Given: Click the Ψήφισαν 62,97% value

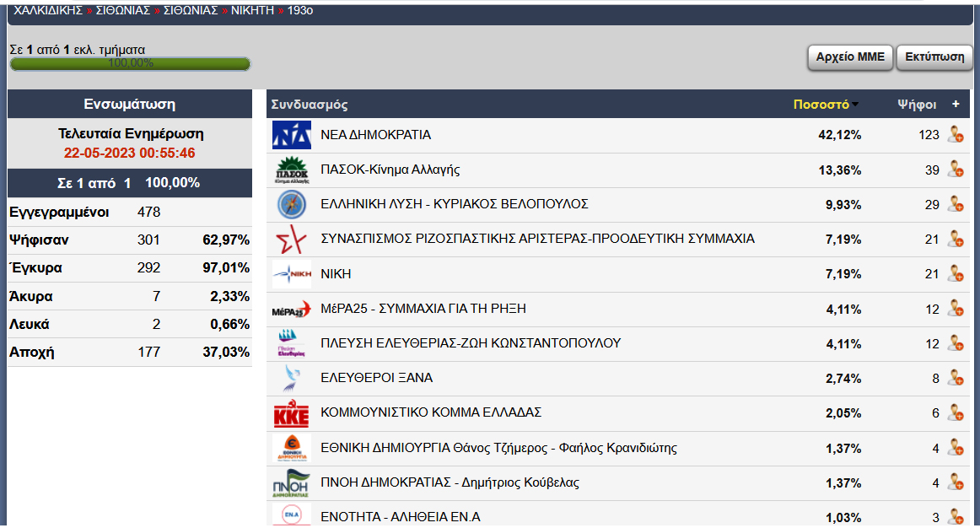Looking at the screenshot, I should point(226,240).
